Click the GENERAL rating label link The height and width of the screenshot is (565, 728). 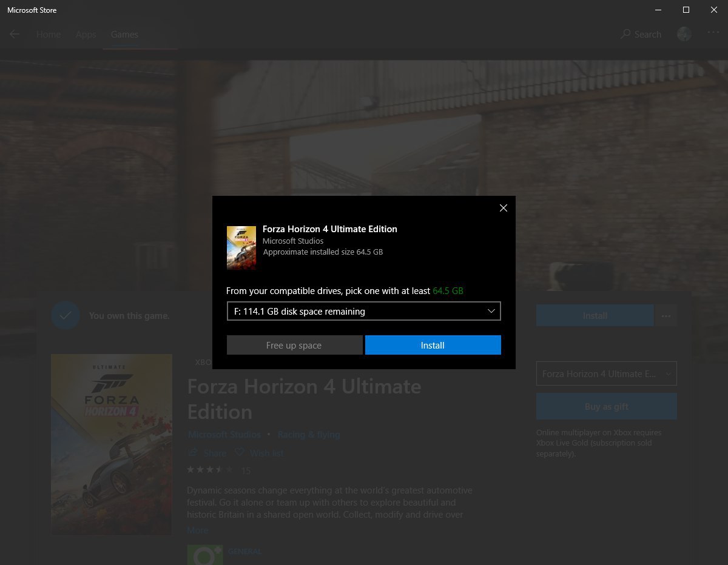pyautogui.click(x=244, y=552)
